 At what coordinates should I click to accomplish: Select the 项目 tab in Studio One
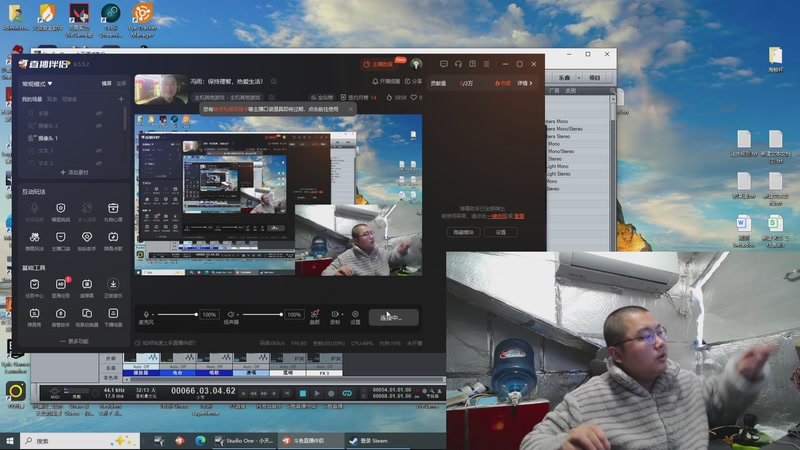click(594, 78)
